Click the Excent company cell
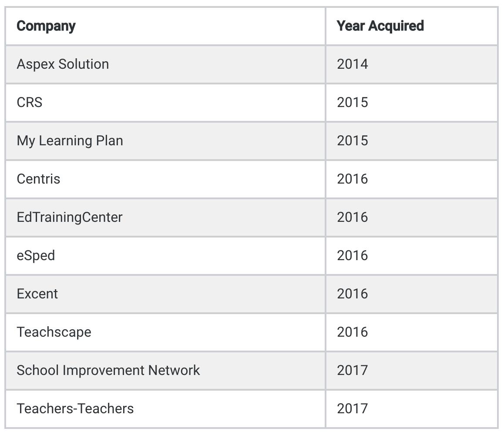This screenshot has width=504, height=435. tap(165, 294)
